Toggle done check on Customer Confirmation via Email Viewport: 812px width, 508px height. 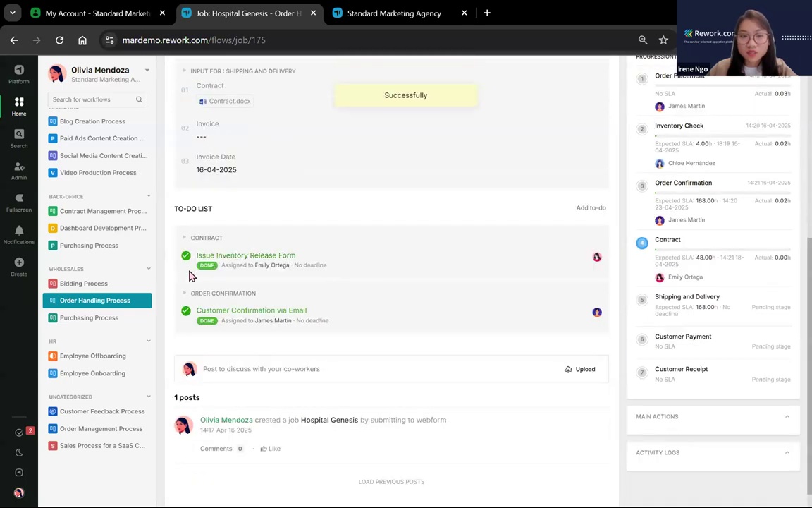pos(186,310)
